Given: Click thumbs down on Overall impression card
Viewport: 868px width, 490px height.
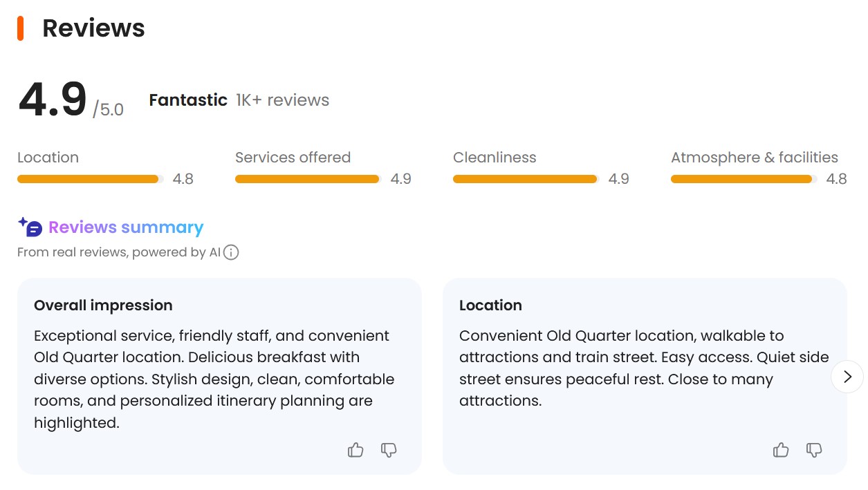Looking at the screenshot, I should pyautogui.click(x=389, y=451).
